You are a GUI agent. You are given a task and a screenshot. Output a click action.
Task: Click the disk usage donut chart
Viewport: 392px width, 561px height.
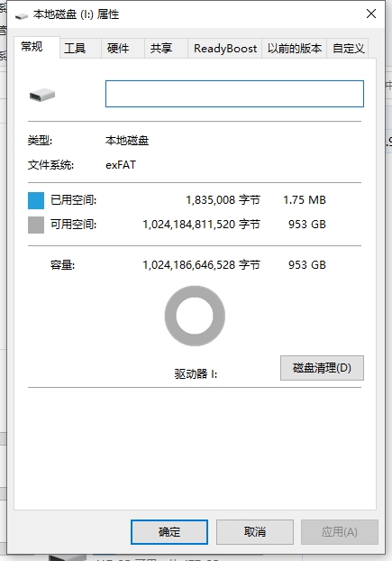pyautogui.click(x=195, y=316)
